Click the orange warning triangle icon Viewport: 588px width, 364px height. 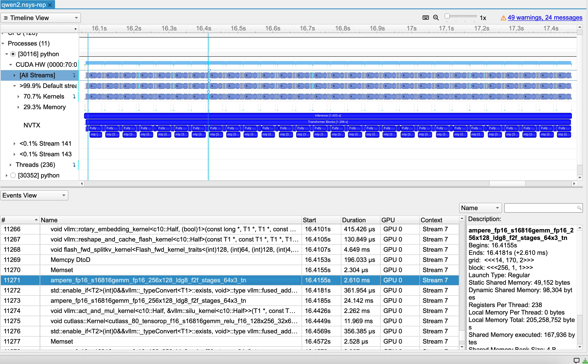tap(503, 18)
